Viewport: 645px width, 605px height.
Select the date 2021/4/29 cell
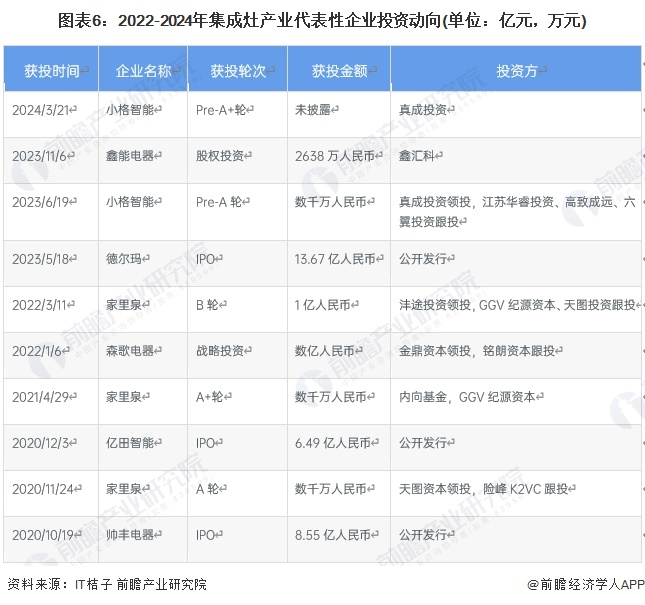(51, 402)
